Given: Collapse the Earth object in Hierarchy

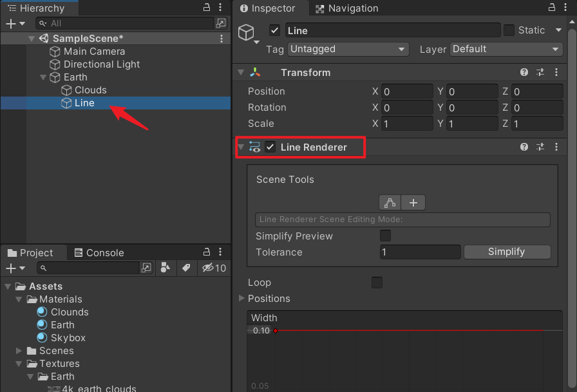Looking at the screenshot, I should (x=43, y=77).
